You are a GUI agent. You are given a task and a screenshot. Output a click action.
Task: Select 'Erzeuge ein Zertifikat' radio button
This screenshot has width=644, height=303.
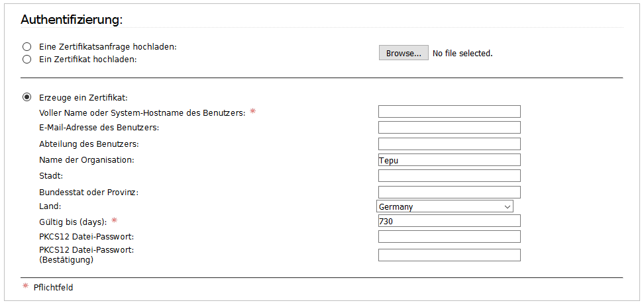pyautogui.click(x=27, y=98)
